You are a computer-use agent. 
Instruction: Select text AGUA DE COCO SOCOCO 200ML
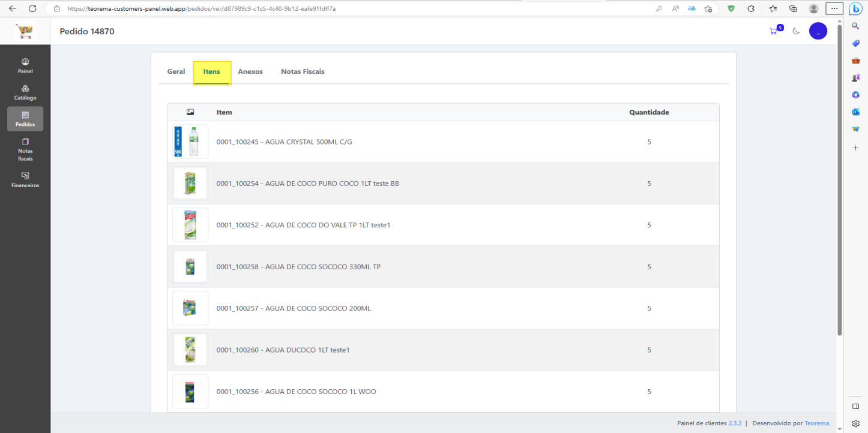[318, 308]
